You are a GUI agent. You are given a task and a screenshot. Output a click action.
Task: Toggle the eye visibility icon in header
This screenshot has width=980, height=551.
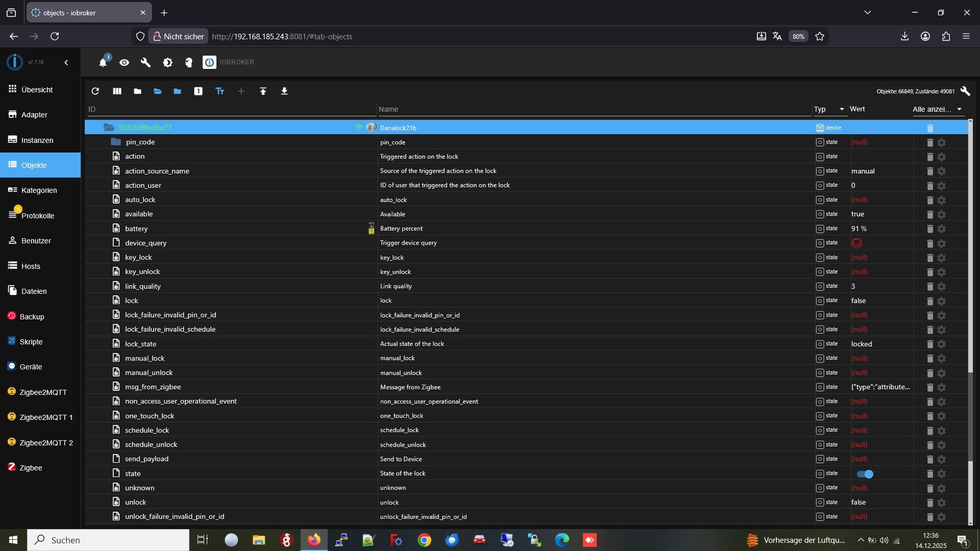tap(124, 62)
